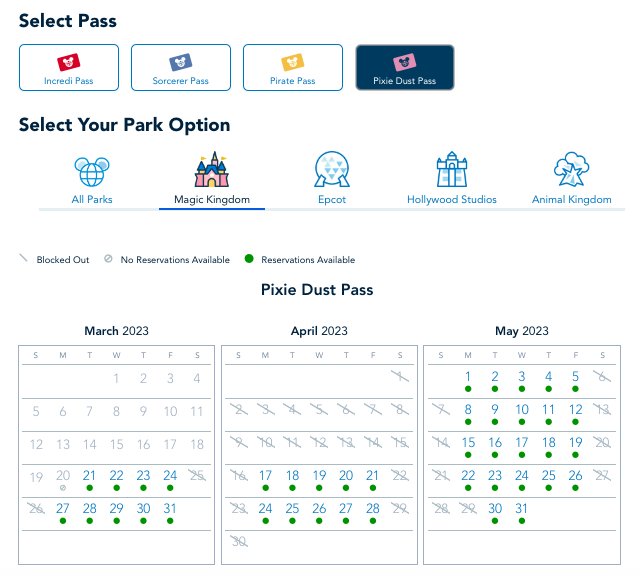
Task: Select April 17 on the calendar
Action: (x=265, y=476)
